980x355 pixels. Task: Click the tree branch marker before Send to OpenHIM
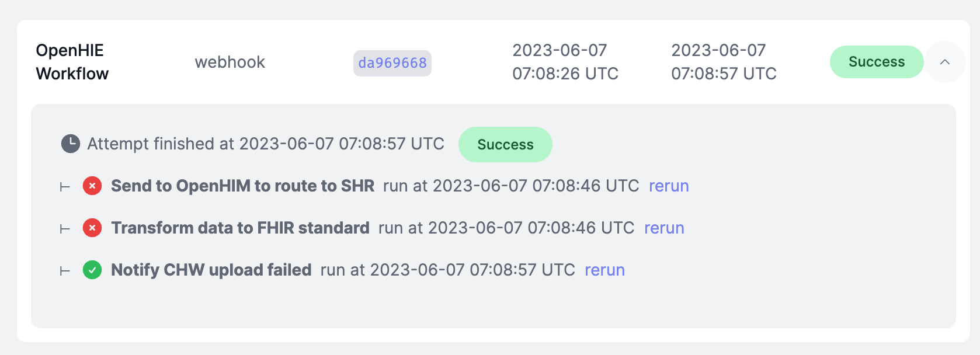pyautogui.click(x=64, y=186)
